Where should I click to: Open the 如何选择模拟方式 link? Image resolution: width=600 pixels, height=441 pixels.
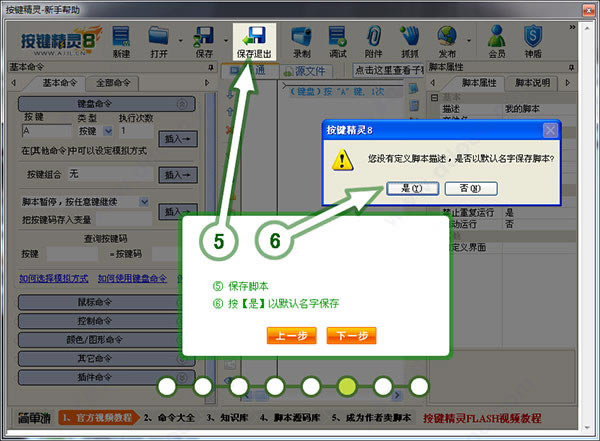54,278
